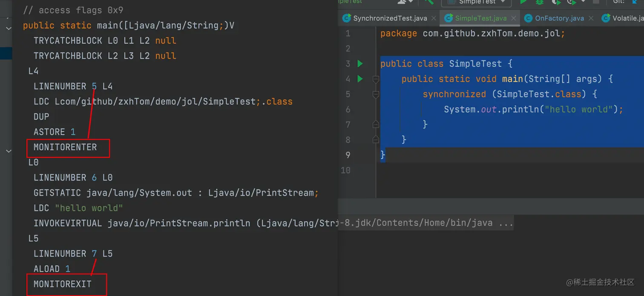Viewport: 644px width, 296px height.
Task: Click the 'public static main' bytecode signature
Action: (129, 26)
